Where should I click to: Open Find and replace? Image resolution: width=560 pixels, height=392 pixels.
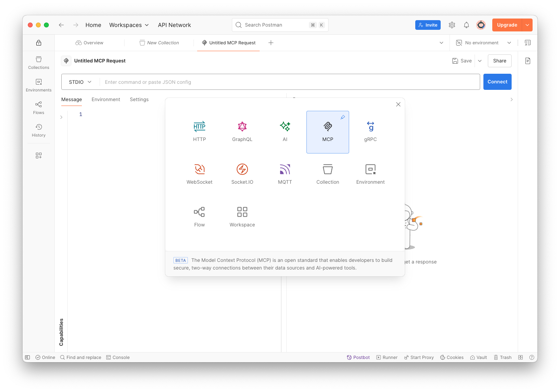tap(81, 357)
